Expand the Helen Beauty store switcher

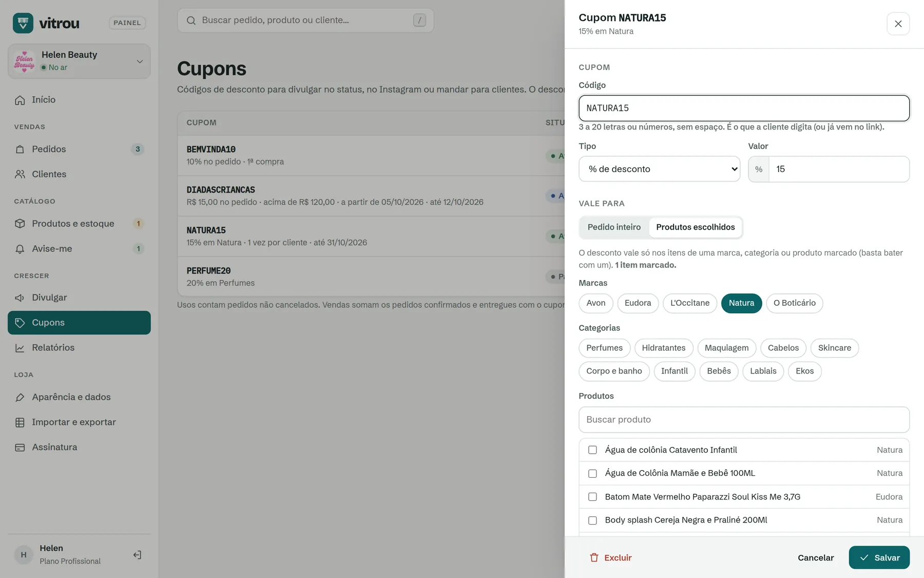pos(79,61)
